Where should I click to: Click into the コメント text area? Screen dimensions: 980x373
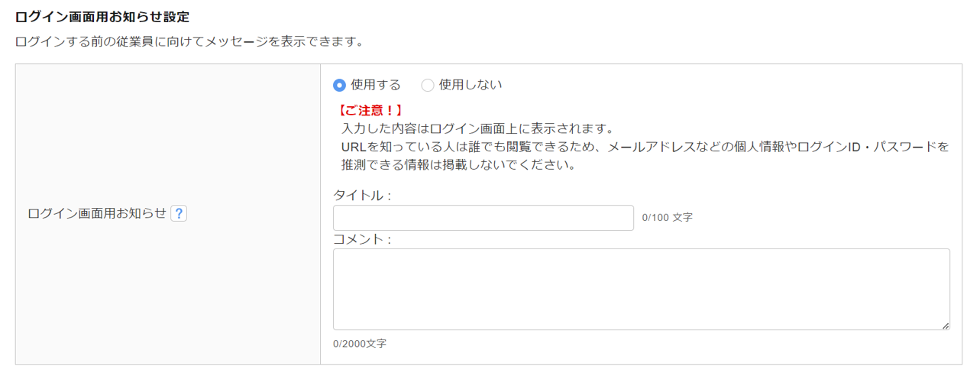click(640, 289)
